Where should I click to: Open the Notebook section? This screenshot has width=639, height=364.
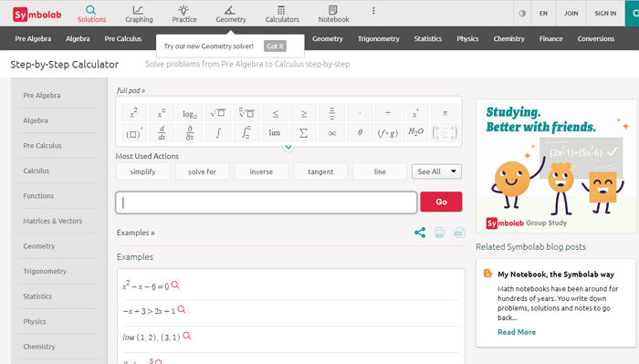coord(333,14)
